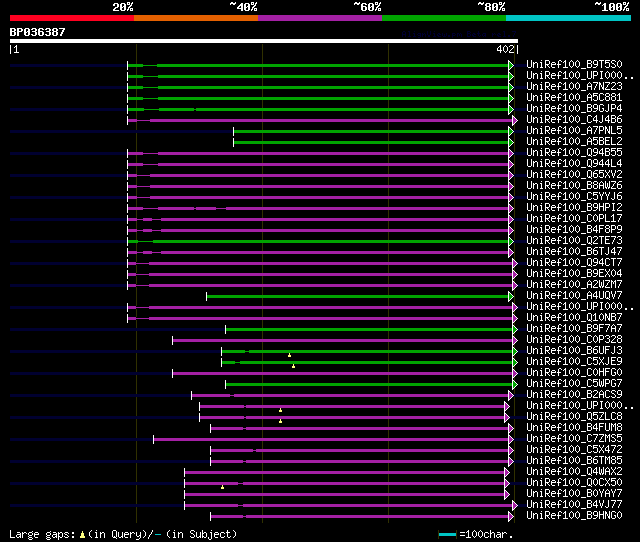The width and height of the screenshot is (640, 542).
Task: Click purple arrowhead ending the Q4WAX2 alignment
Action: click(x=507, y=473)
